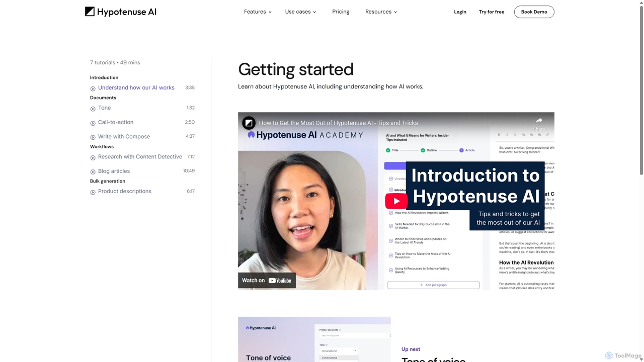Click the Introduction section label
The height and width of the screenshot is (362, 644).
click(104, 77)
